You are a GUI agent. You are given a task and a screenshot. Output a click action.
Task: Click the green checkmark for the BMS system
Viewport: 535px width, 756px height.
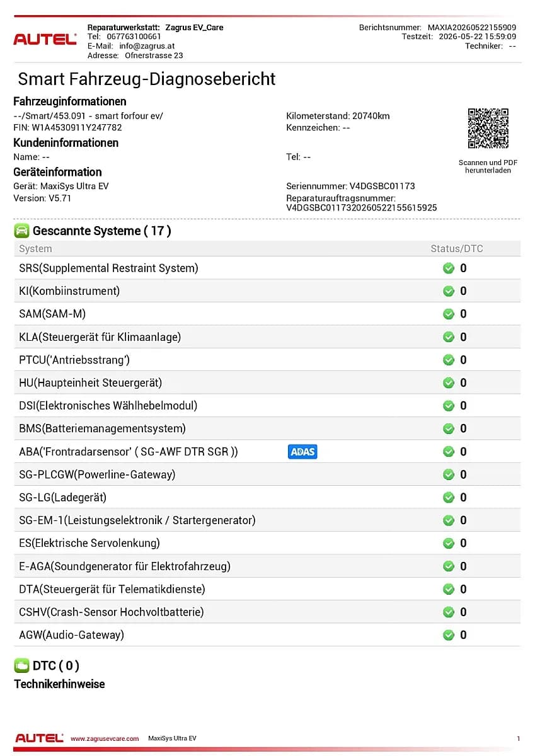(x=449, y=429)
